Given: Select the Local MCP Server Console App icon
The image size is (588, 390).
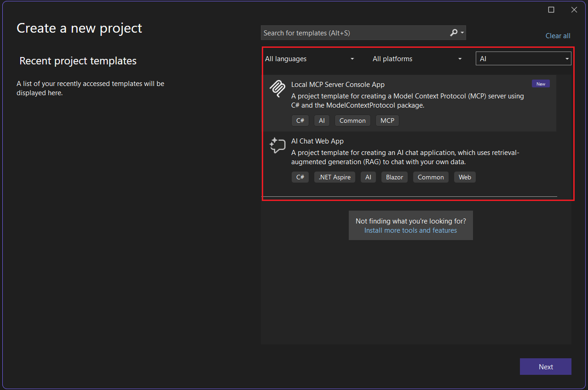Looking at the screenshot, I should coord(277,88).
